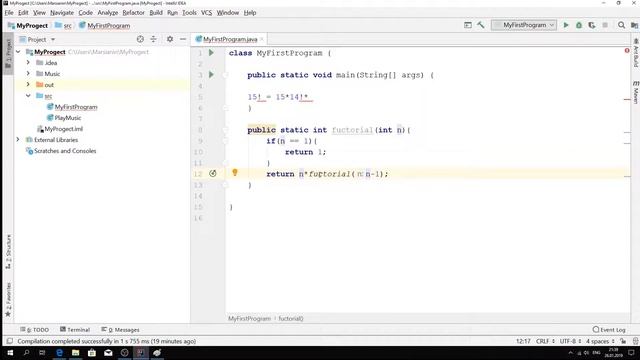Expand the out folder
Screen dimensions: 640x360
pyautogui.click(x=28, y=84)
